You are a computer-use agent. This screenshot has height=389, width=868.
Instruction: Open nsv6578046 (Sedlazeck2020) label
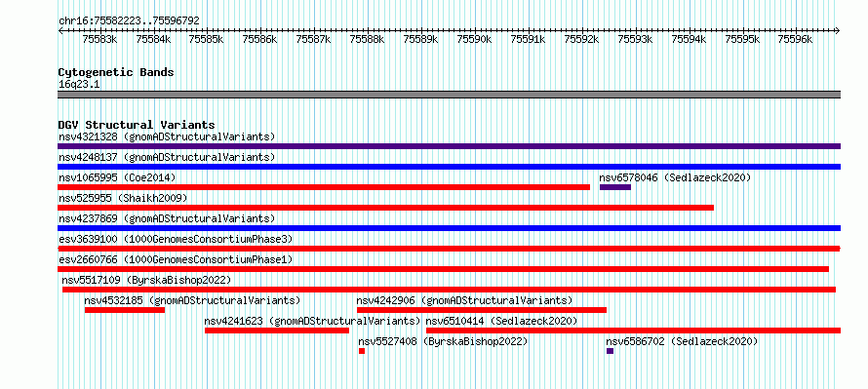tap(675, 177)
